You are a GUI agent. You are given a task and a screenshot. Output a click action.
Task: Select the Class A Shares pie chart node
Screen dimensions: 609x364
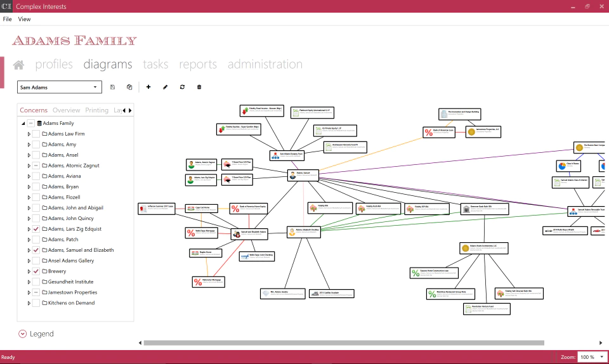pyautogui.click(x=568, y=166)
